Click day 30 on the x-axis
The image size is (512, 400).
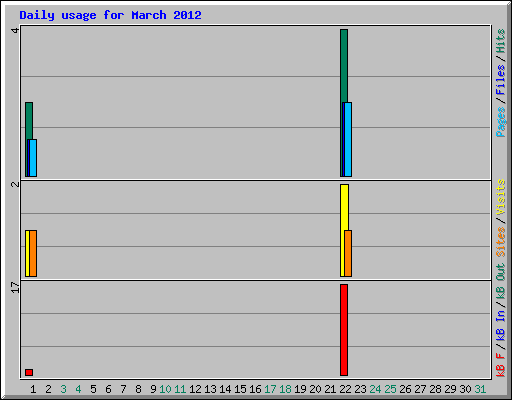pyautogui.click(x=465, y=389)
